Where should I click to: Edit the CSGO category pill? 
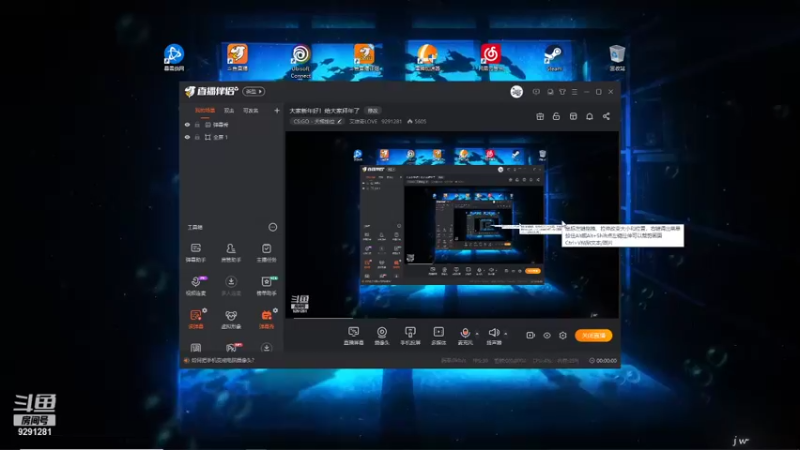(x=316, y=121)
